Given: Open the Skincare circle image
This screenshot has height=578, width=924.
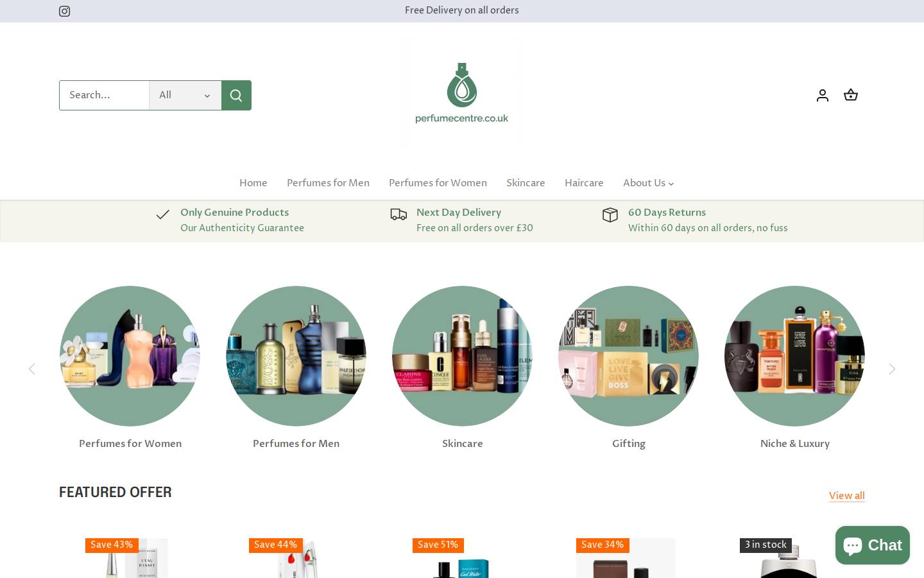Looking at the screenshot, I should [x=462, y=356].
